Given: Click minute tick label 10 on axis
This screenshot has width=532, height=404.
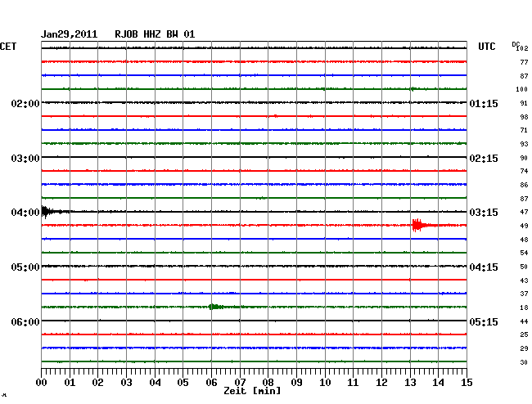Looking at the screenshot, I should tap(325, 383).
